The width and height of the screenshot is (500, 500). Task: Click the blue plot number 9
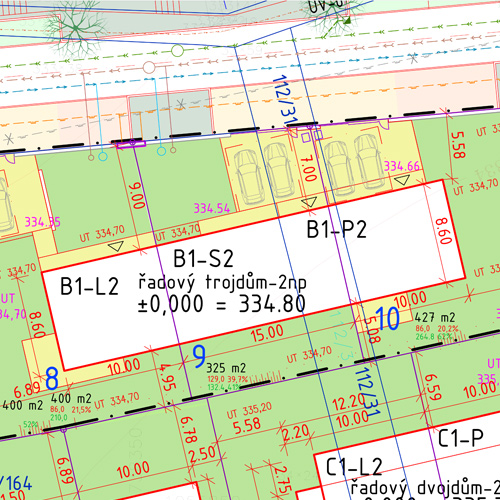199,356
